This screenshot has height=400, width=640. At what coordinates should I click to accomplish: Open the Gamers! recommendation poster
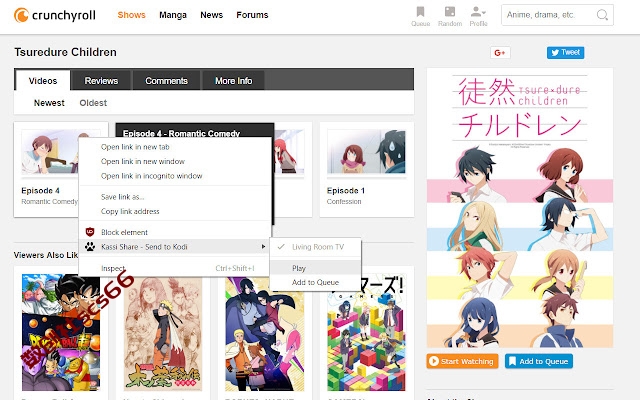point(366,333)
